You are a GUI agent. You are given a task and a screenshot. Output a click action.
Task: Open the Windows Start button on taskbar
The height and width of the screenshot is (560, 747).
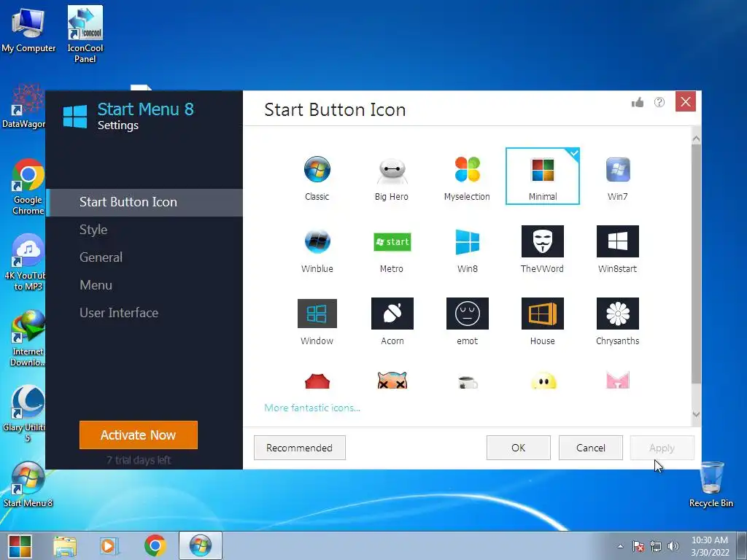pos(20,545)
